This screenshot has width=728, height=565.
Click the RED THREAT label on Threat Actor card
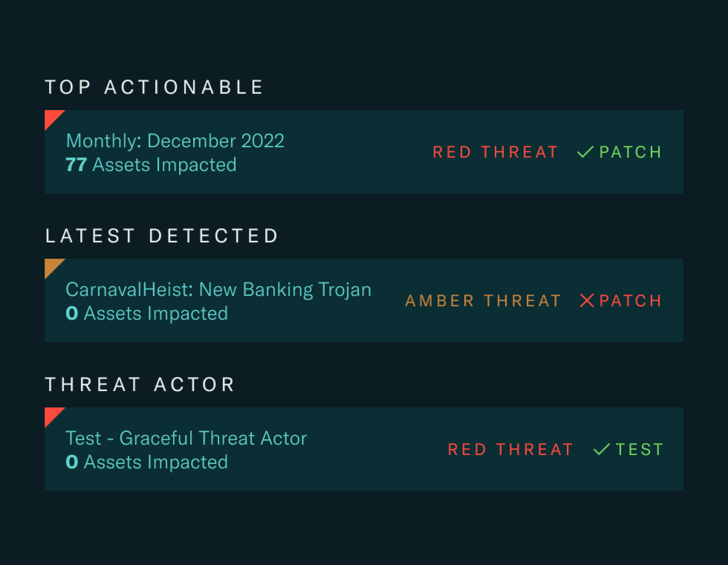(510, 449)
